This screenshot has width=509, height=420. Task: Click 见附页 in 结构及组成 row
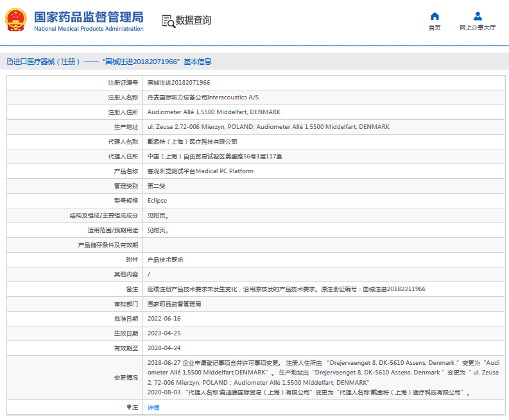[158, 215]
